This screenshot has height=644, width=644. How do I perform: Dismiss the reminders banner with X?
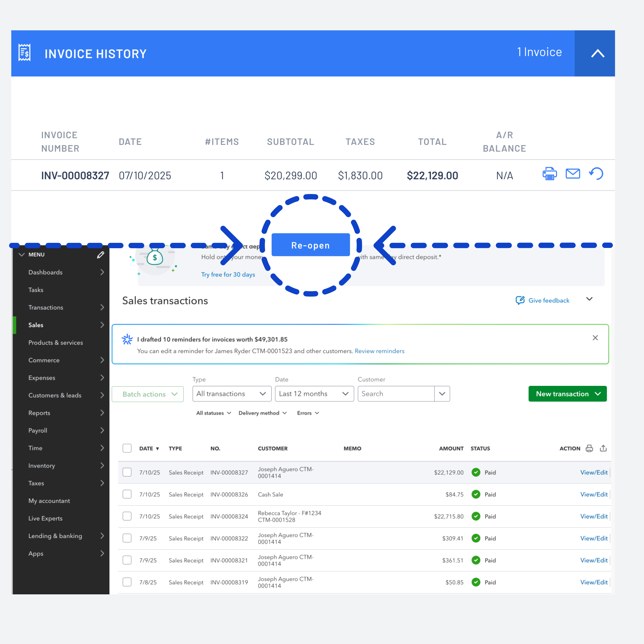tap(595, 338)
